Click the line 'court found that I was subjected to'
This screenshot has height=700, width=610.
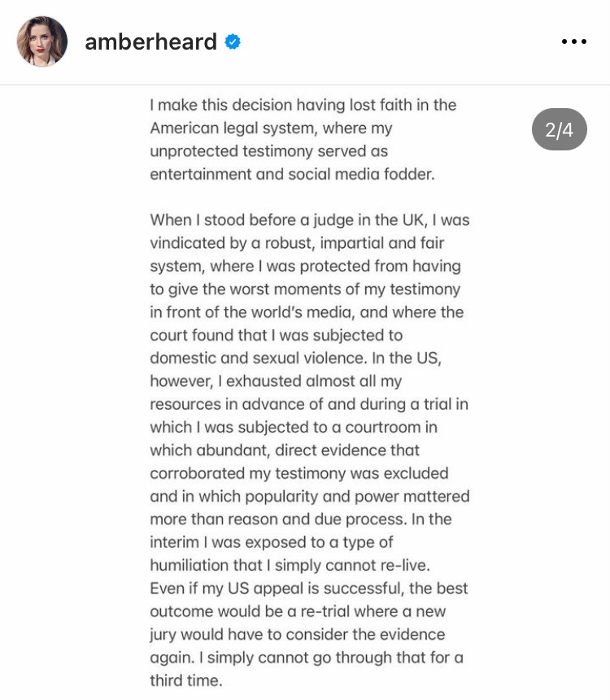tap(276, 335)
